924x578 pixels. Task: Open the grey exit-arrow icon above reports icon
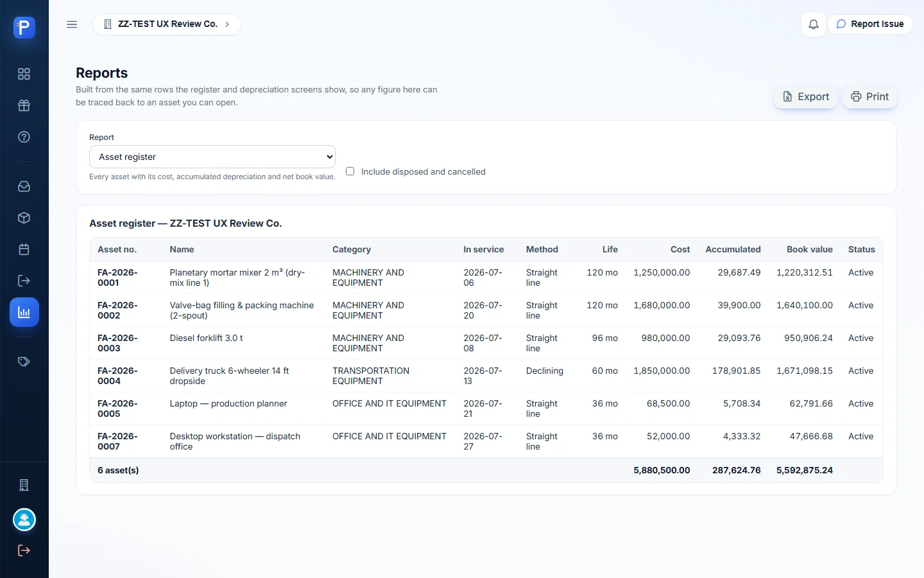pyautogui.click(x=24, y=281)
